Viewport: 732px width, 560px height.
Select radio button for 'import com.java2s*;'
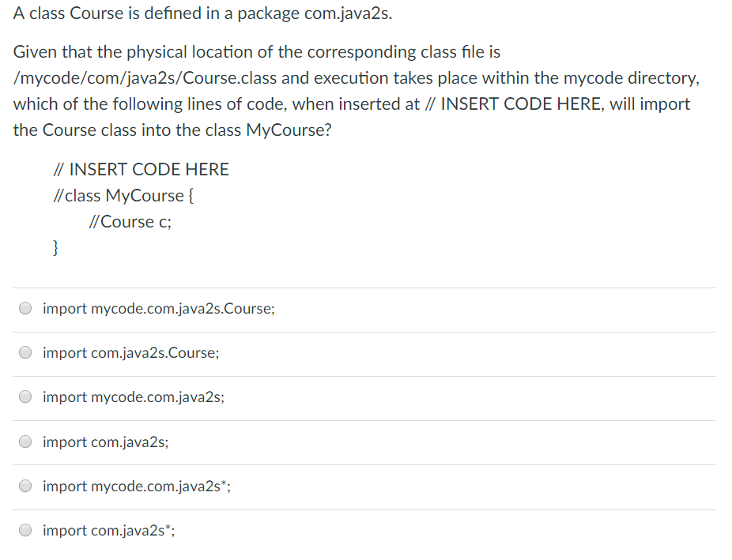[x=25, y=530]
